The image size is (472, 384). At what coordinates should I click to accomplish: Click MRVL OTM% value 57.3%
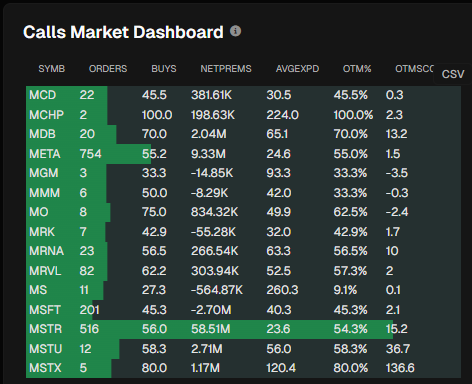350,271
